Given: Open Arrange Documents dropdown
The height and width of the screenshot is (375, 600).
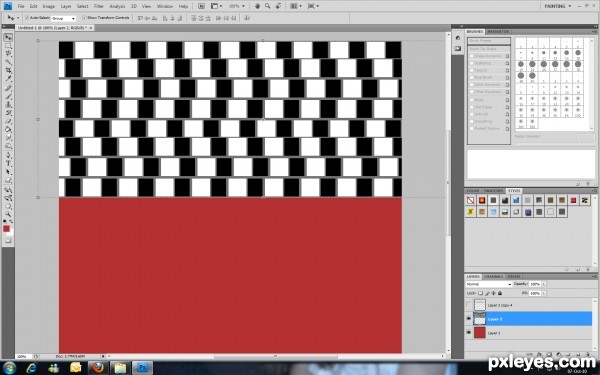Looking at the screenshot, I should pyautogui.click(x=296, y=6).
